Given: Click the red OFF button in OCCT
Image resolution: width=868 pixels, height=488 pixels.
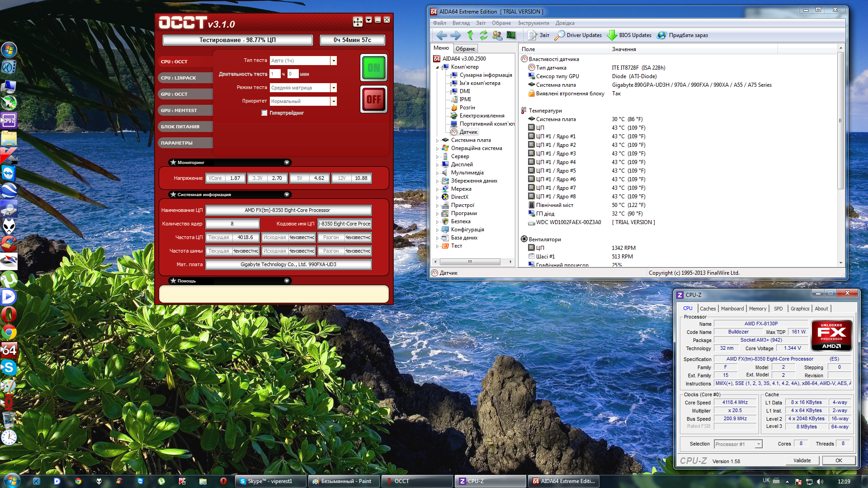Looking at the screenshot, I should 373,99.
